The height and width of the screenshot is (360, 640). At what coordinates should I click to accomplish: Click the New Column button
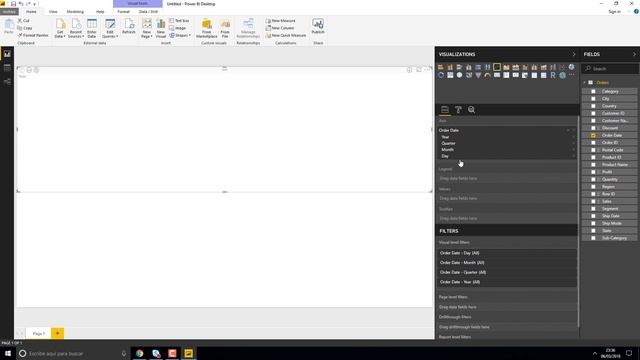click(x=280, y=28)
